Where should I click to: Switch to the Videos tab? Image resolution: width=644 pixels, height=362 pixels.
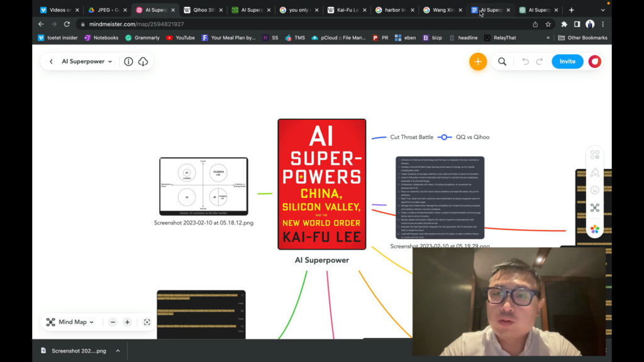coord(60,10)
